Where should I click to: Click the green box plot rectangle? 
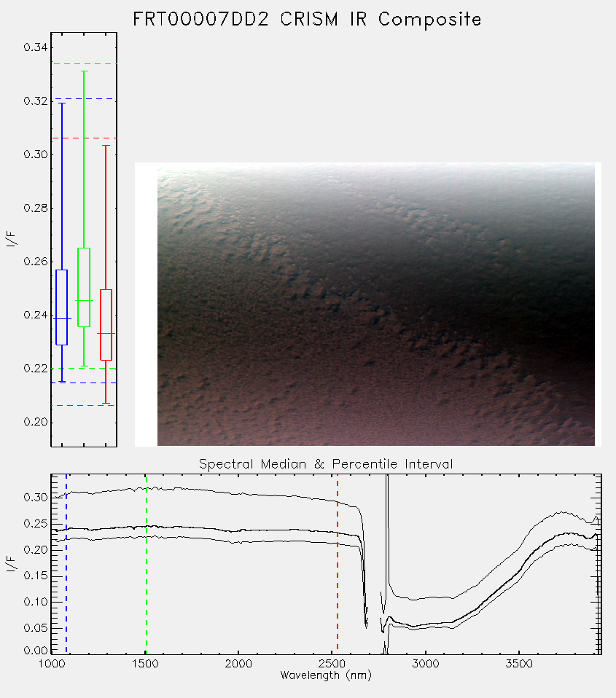point(84,287)
